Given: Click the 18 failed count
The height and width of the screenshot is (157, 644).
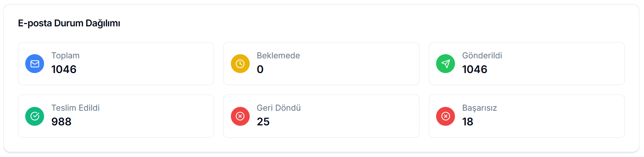Looking at the screenshot, I should pyautogui.click(x=468, y=122).
